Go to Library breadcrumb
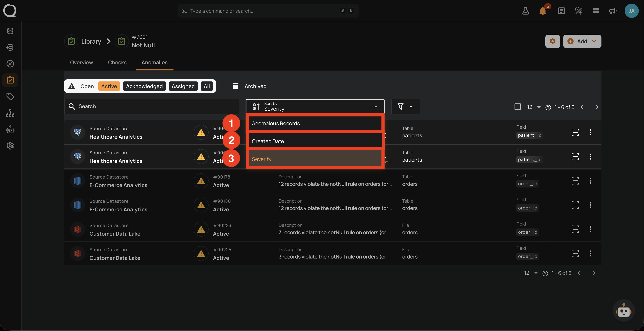The image size is (644, 331). (83, 41)
